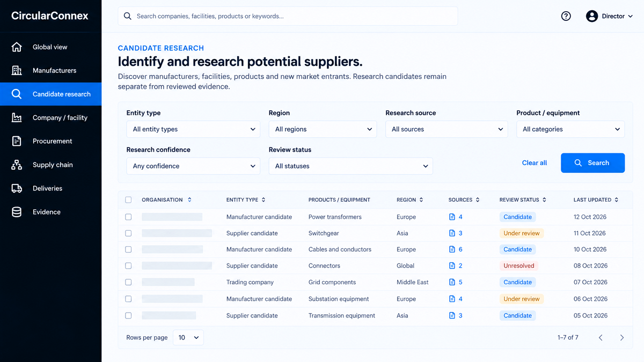
Task: Open sources document icon for Transmission equipment row
Action: [452, 315]
